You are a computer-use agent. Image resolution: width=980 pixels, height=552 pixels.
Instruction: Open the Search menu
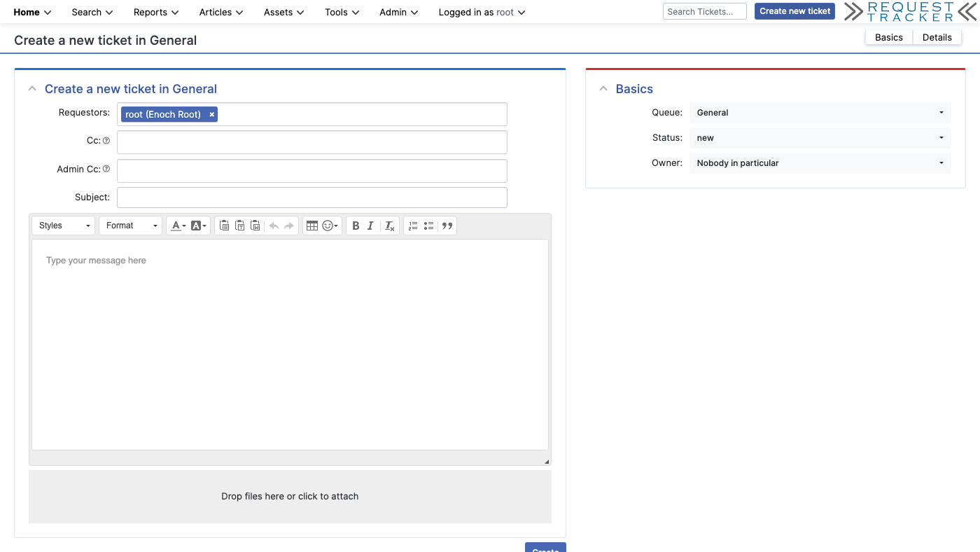pyautogui.click(x=92, y=12)
